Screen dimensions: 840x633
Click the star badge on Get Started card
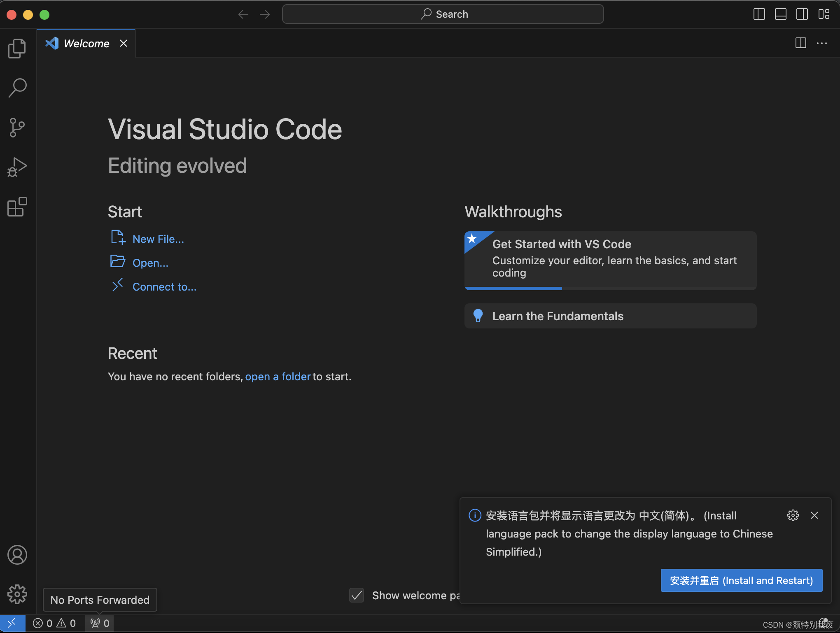tap(472, 239)
